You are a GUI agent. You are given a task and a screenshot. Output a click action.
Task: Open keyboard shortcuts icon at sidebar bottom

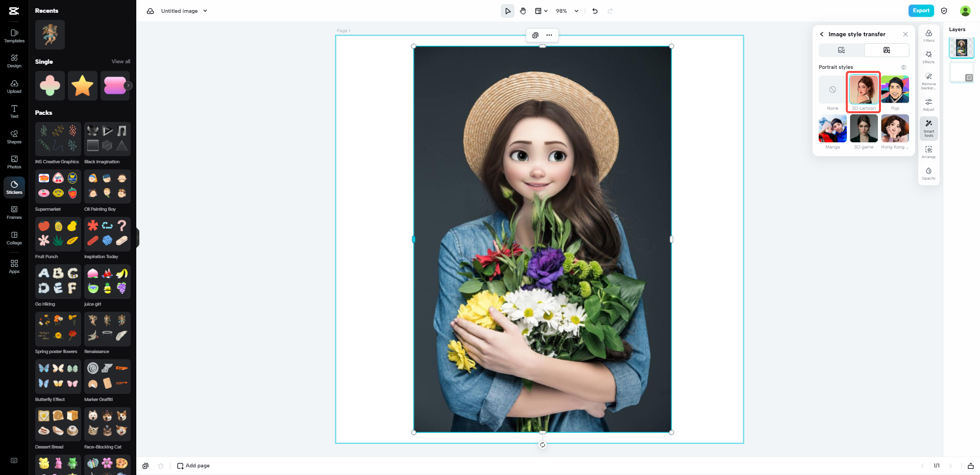click(x=14, y=461)
